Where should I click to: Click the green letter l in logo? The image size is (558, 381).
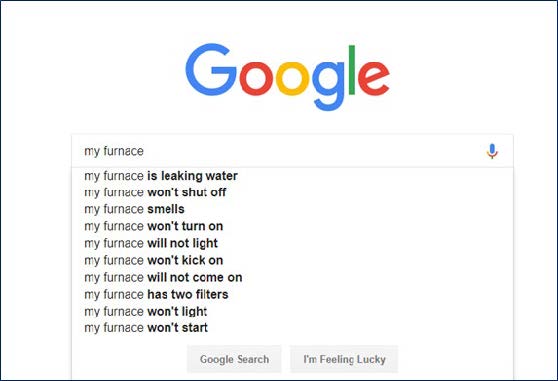coord(352,70)
